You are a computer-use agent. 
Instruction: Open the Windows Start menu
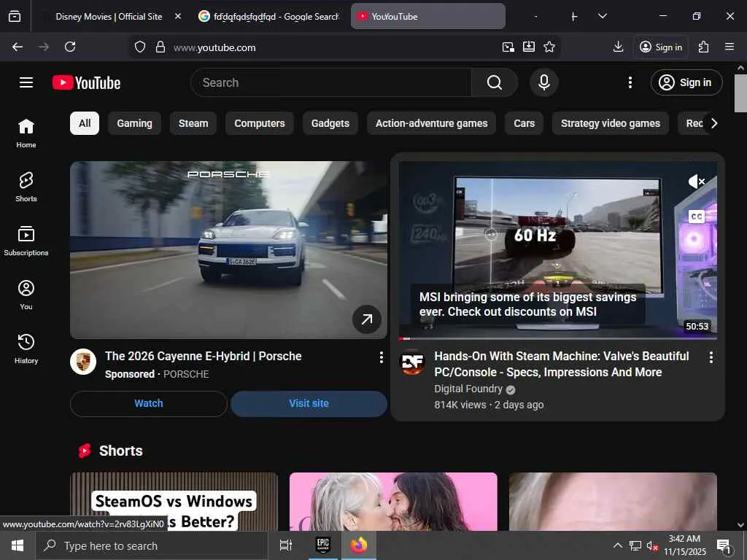(18, 545)
